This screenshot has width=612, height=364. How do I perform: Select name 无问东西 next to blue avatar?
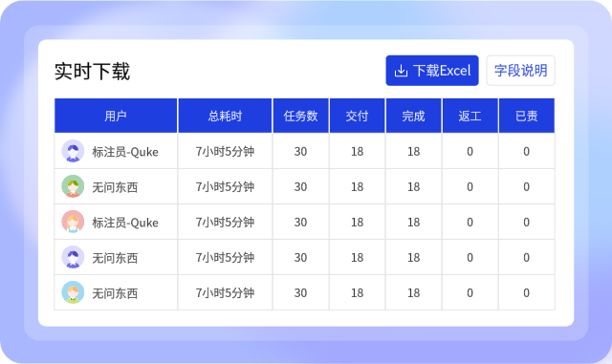tap(115, 293)
